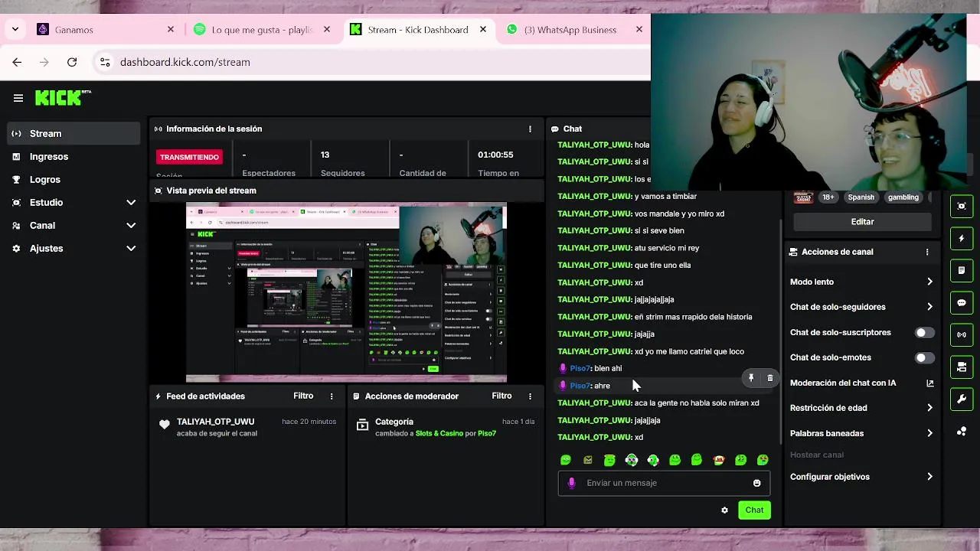Screen dimensions: 980x551
Task: Open Palabras baneadas options arrow
Action: (x=929, y=434)
